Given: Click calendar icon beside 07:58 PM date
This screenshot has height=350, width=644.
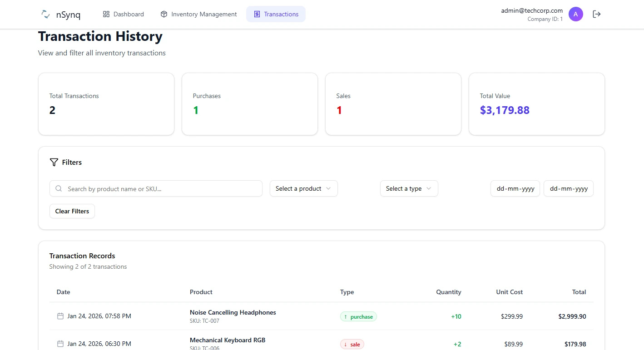Looking at the screenshot, I should [x=60, y=316].
